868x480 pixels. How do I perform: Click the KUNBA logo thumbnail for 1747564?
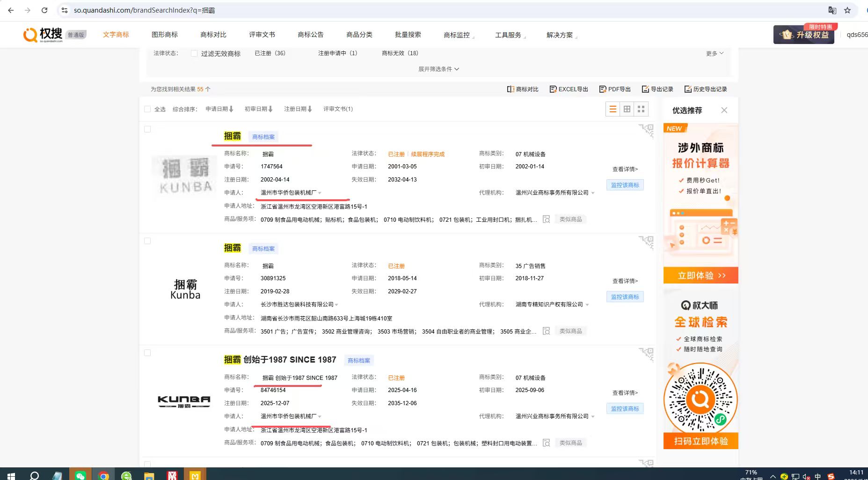[x=184, y=176]
